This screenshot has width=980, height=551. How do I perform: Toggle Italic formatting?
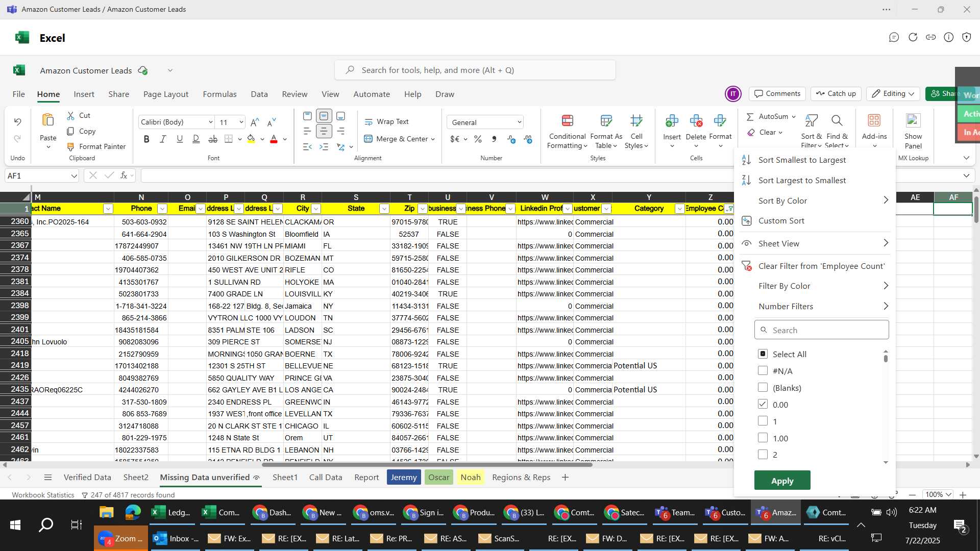[163, 139]
